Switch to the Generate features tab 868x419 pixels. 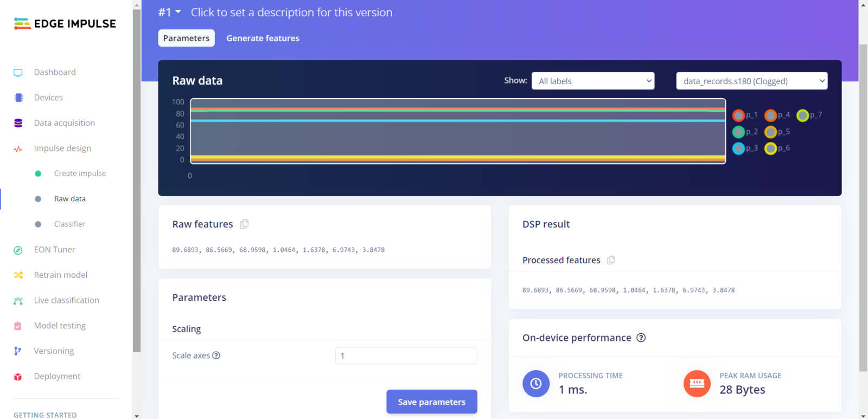(263, 38)
